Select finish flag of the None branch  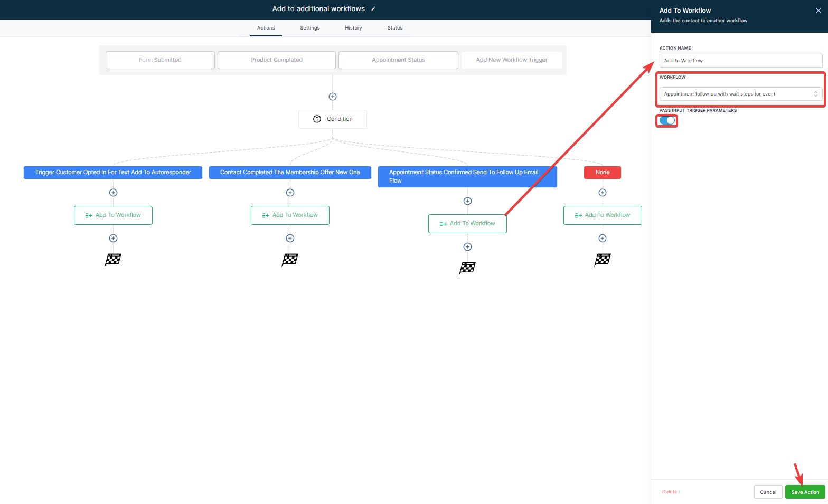(x=603, y=260)
